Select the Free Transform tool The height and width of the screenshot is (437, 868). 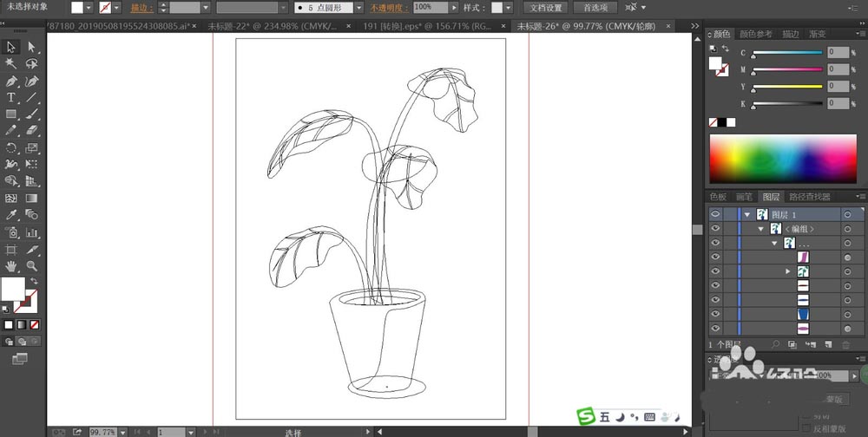click(x=31, y=164)
